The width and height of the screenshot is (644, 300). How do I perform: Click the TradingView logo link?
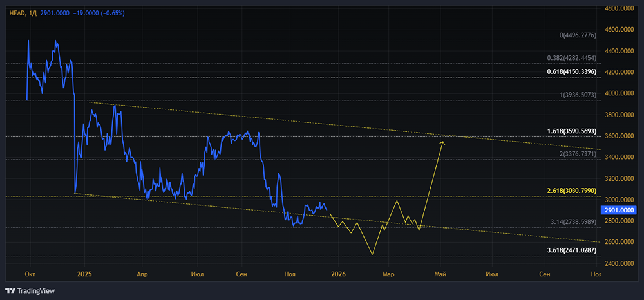[30, 291]
